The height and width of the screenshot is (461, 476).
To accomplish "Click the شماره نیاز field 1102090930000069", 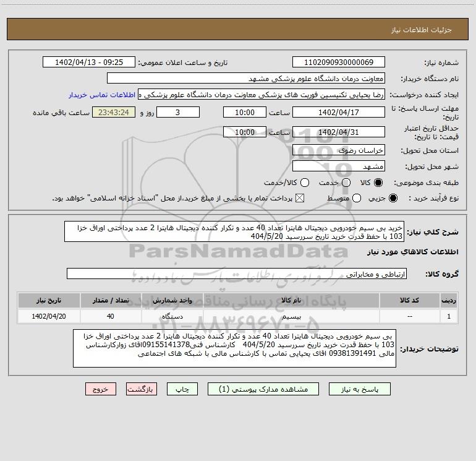I will [339, 62].
